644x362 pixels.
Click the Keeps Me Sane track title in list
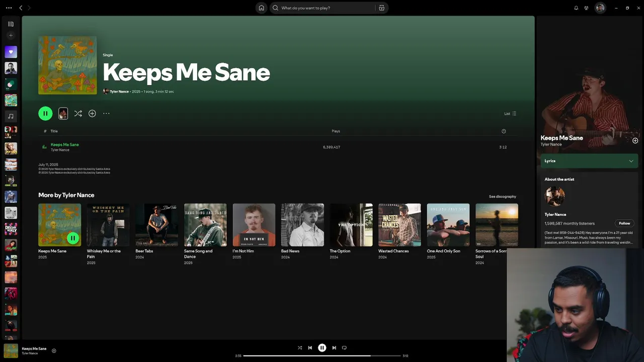tap(65, 145)
